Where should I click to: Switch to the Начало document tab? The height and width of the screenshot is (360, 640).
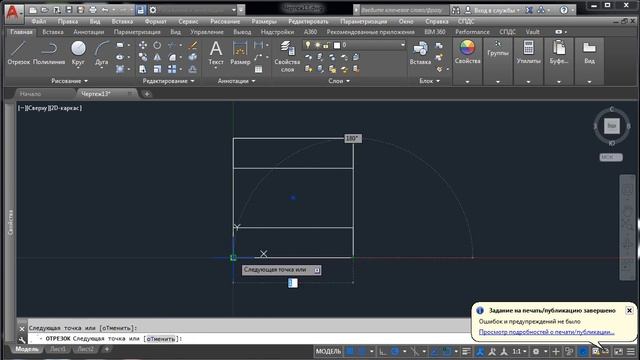(30, 94)
